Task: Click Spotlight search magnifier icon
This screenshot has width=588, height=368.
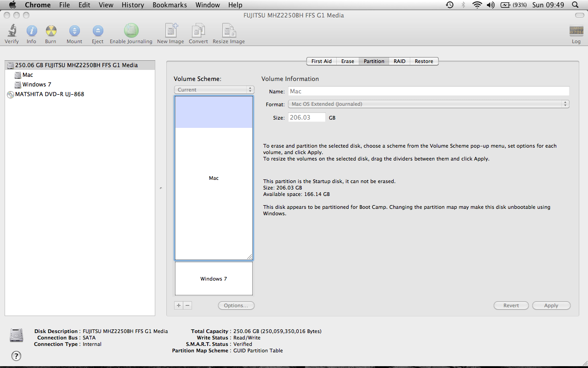Action: pos(575,5)
